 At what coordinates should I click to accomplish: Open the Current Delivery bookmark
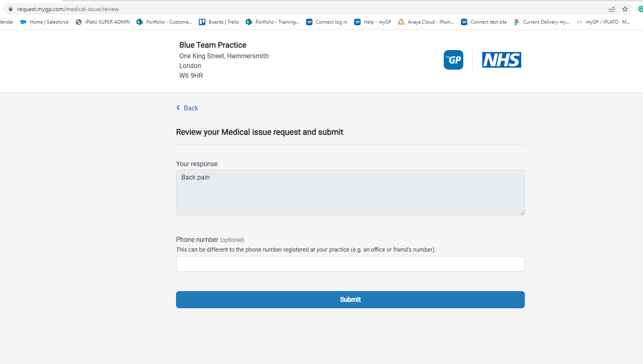542,22
